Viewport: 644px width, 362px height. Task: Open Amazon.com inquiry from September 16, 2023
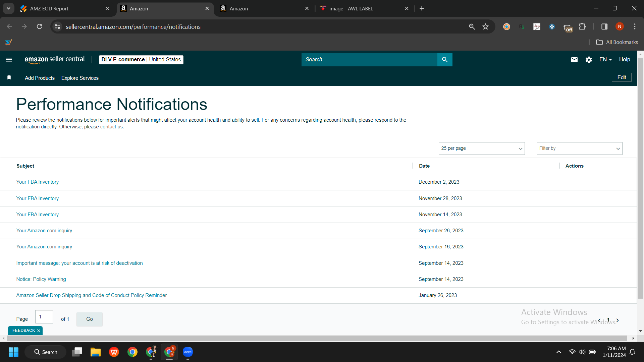[44, 247]
